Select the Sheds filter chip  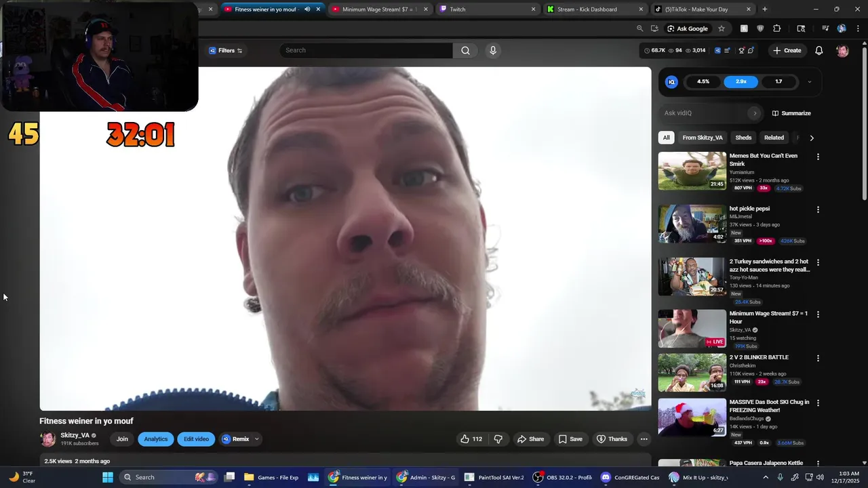click(x=743, y=138)
